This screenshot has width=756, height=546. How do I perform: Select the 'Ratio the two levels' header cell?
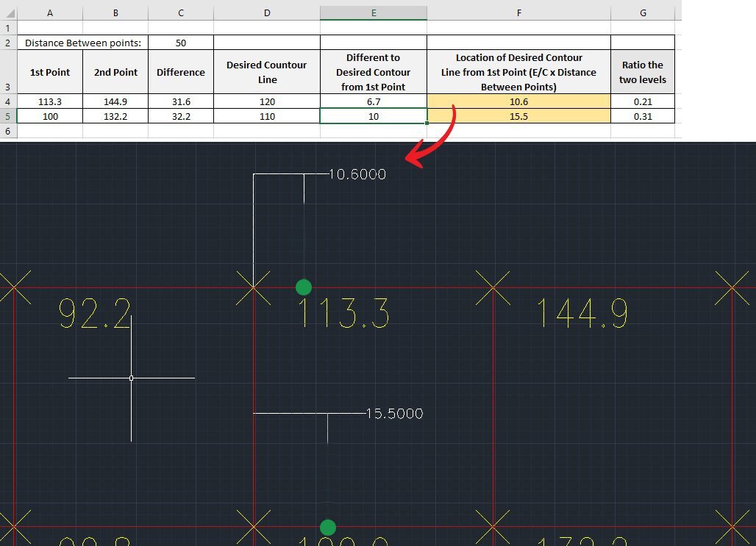point(642,72)
